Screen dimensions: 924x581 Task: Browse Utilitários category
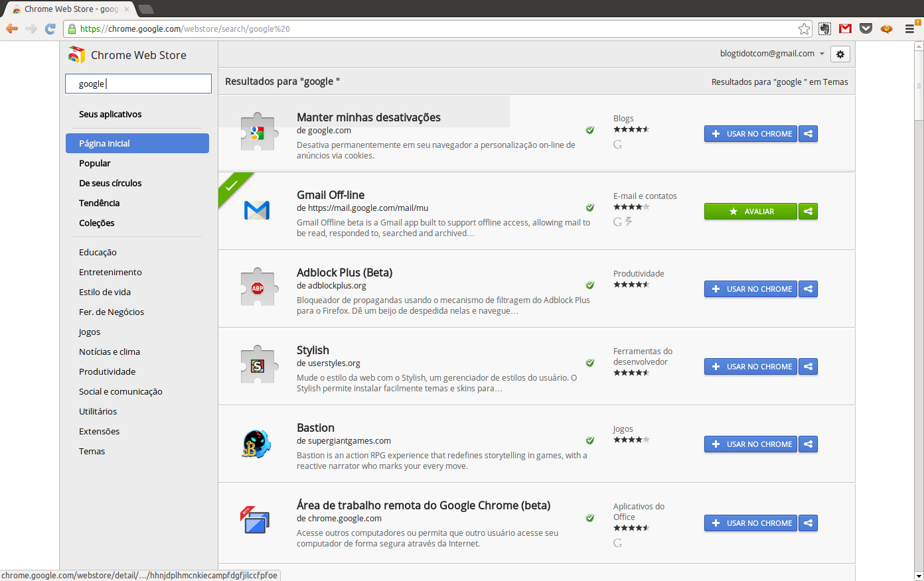(98, 411)
